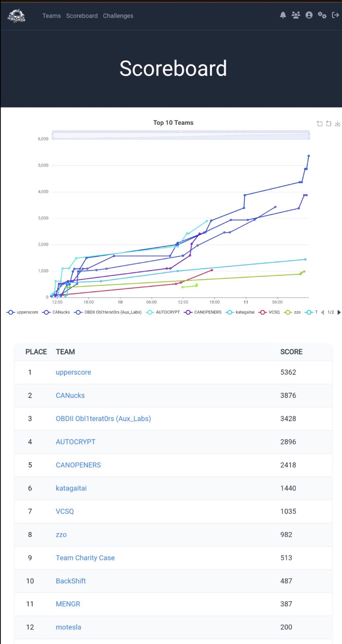Click the score value 2896
This screenshot has height=644, width=342.
[288, 442]
